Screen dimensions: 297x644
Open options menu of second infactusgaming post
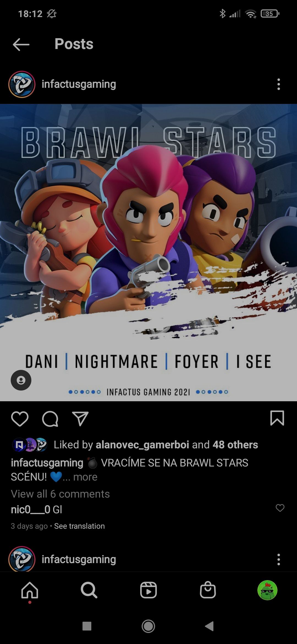(x=279, y=560)
